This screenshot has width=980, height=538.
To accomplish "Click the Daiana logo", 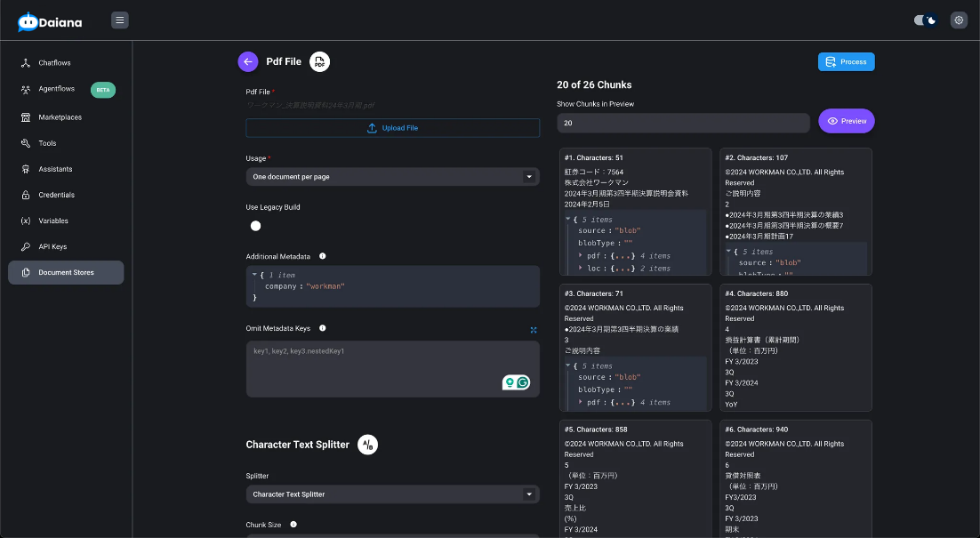I will 50,21.
